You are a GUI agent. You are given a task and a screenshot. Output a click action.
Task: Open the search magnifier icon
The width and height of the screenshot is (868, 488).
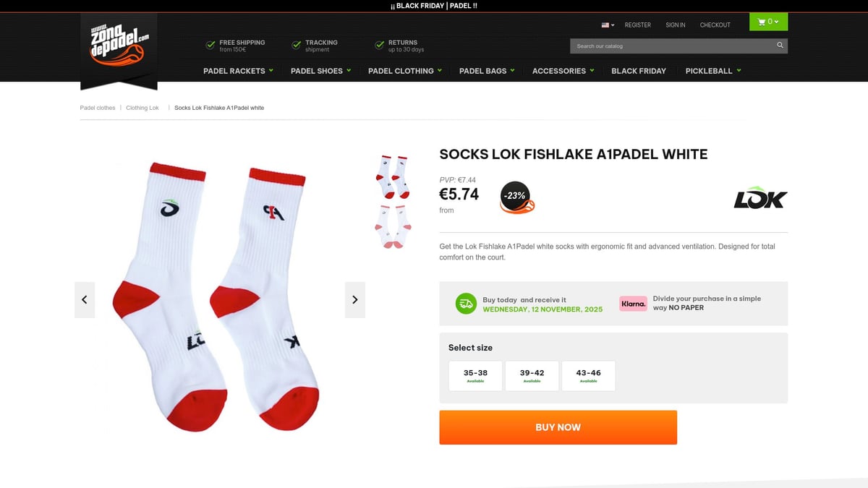point(780,45)
